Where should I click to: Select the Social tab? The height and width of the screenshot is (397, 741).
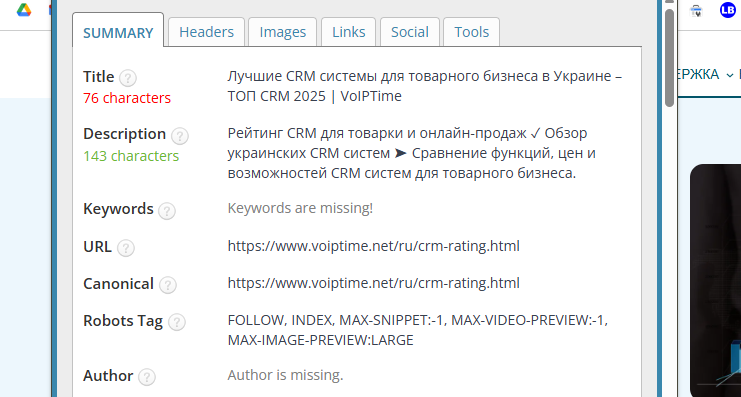[410, 32]
